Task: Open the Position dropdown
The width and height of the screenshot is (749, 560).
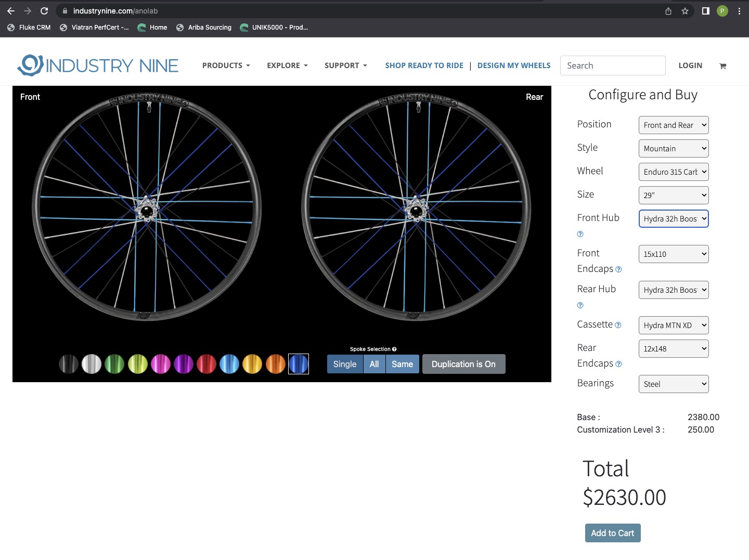Action: click(x=674, y=125)
